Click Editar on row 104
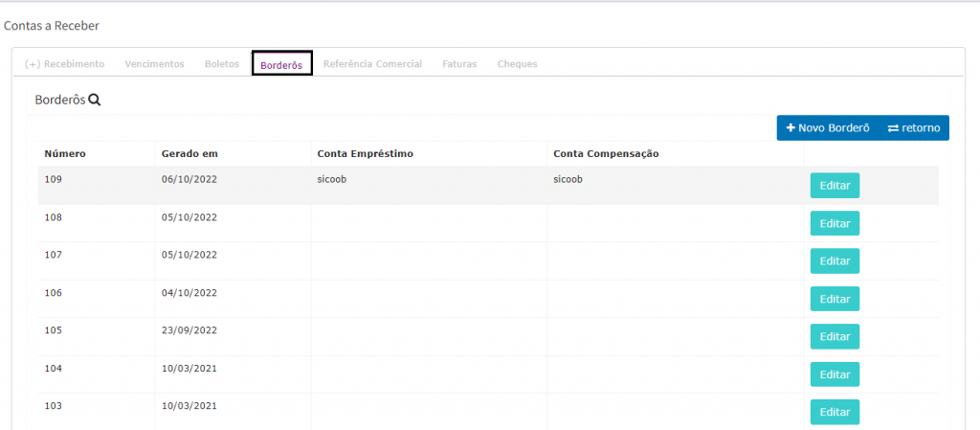Viewport: 980px width, 430px height. click(x=835, y=374)
